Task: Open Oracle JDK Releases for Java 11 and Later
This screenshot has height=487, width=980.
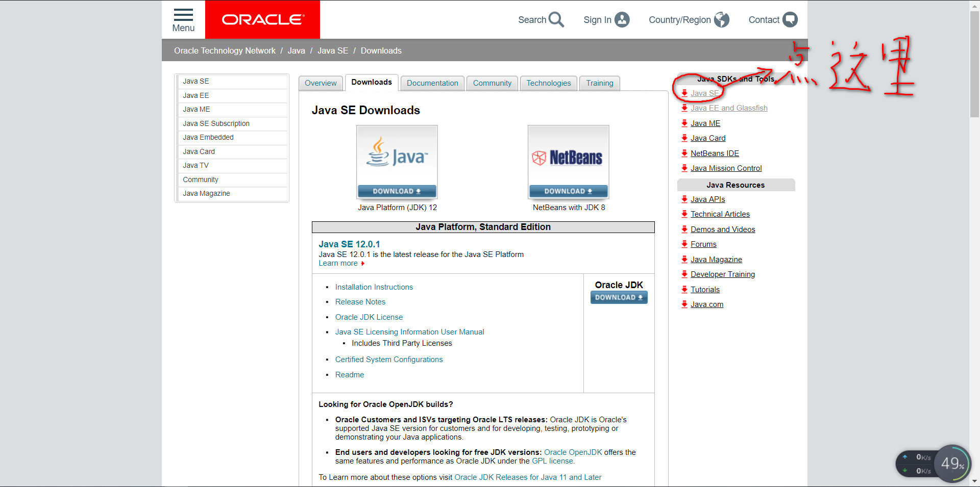Action: coord(528,477)
